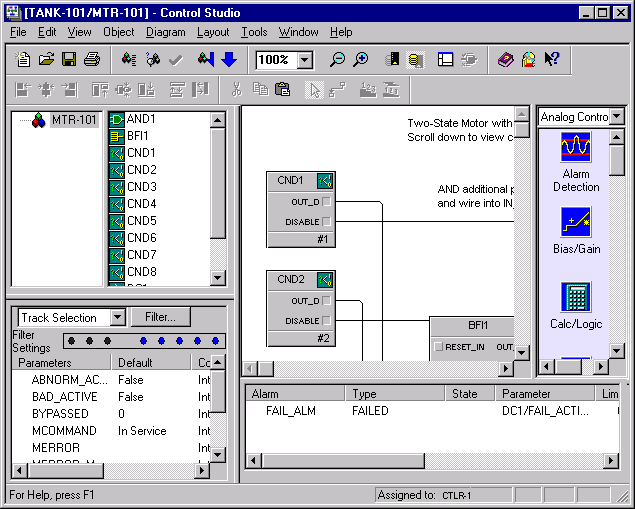Click the New document toolbar icon

[23, 60]
